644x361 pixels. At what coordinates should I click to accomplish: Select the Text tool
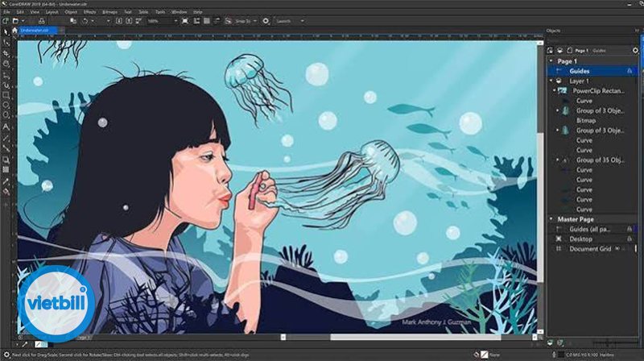tap(6, 127)
